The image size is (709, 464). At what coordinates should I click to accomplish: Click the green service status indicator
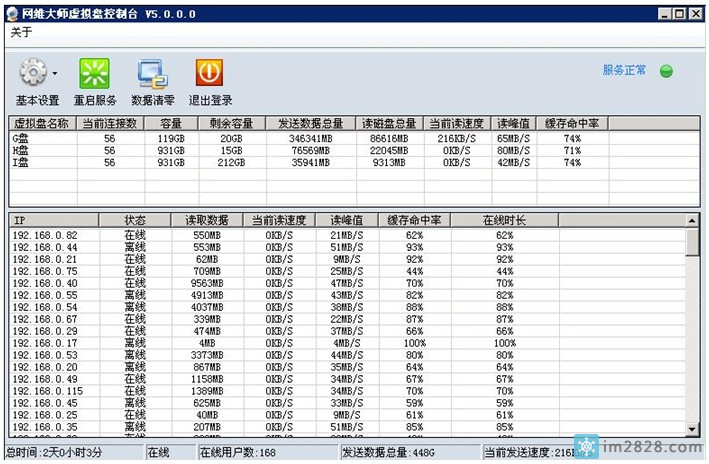(666, 71)
